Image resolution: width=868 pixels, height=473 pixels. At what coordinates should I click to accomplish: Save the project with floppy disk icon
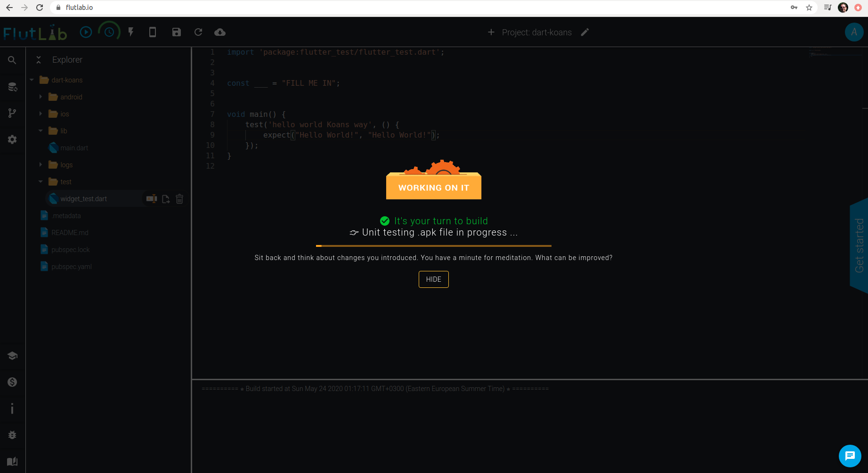[177, 32]
